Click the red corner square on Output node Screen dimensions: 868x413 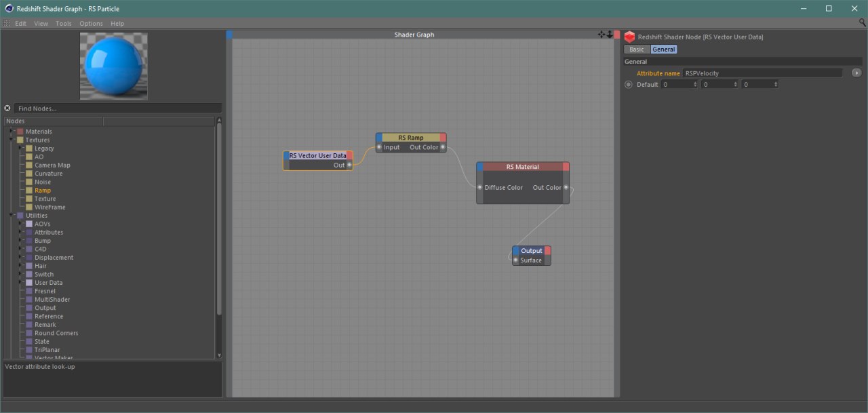click(547, 250)
